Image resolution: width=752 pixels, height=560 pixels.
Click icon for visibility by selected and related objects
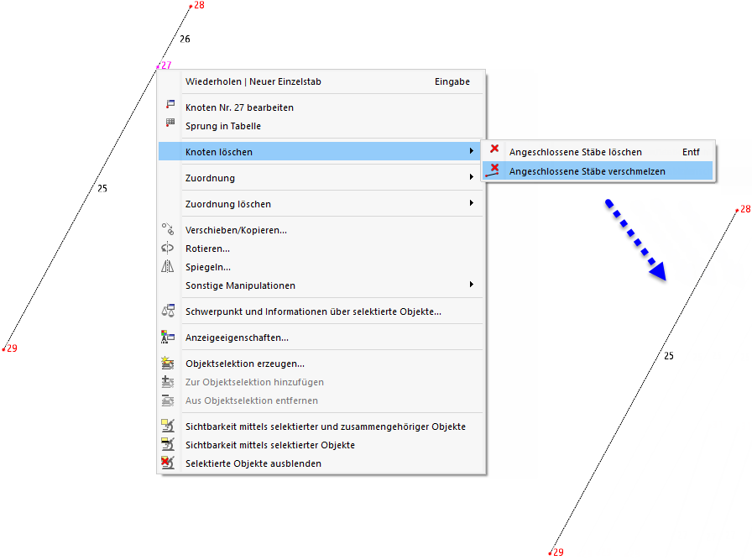pyautogui.click(x=167, y=426)
